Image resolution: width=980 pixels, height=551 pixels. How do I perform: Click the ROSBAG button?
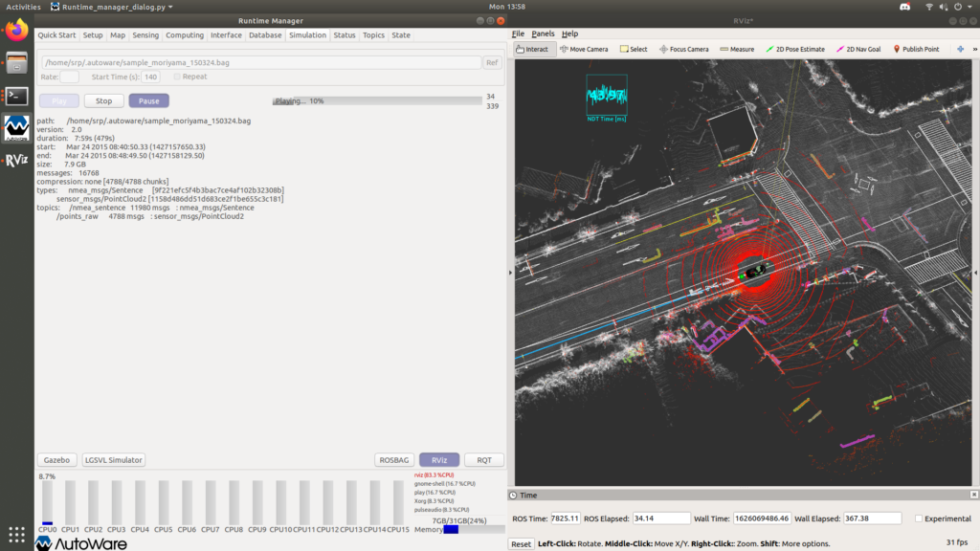coord(393,460)
